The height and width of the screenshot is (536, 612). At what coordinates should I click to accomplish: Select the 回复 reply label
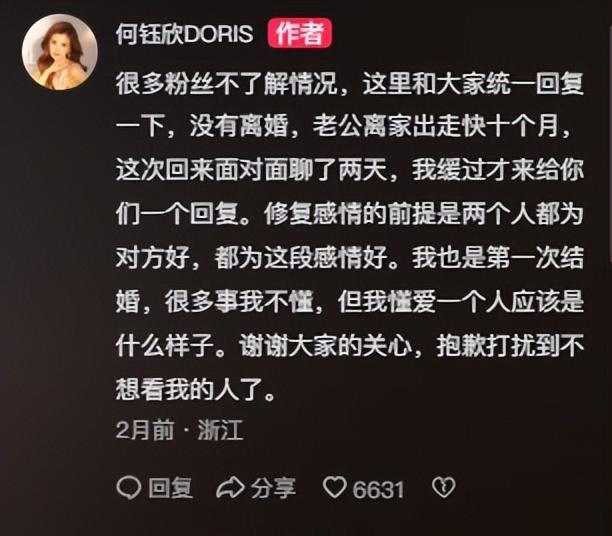point(171,488)
